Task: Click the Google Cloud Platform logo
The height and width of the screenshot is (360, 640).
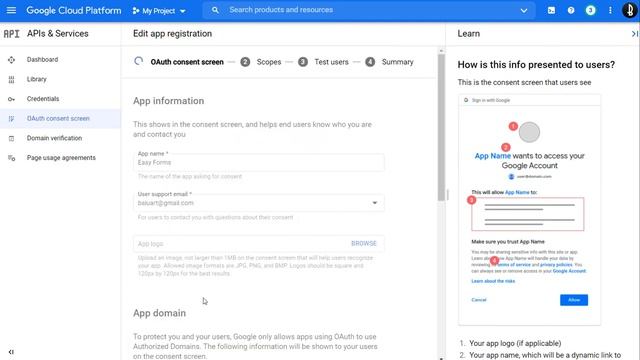Action: coord(74,10)
